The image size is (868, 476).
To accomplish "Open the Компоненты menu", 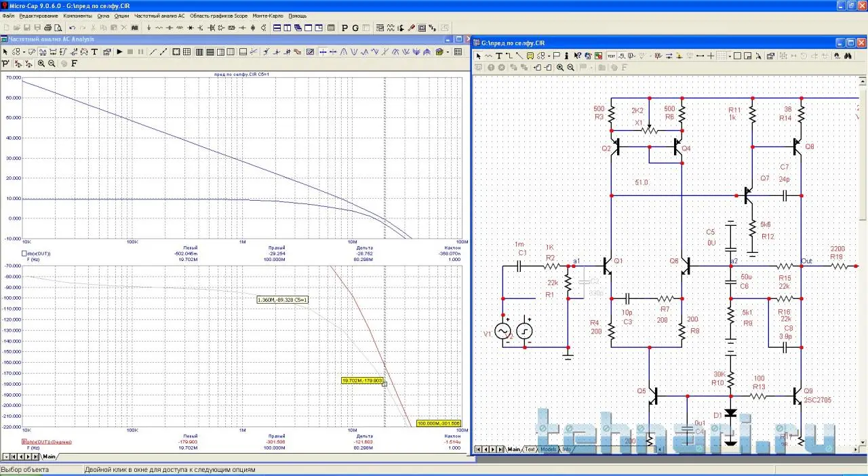I will (77, 15).
